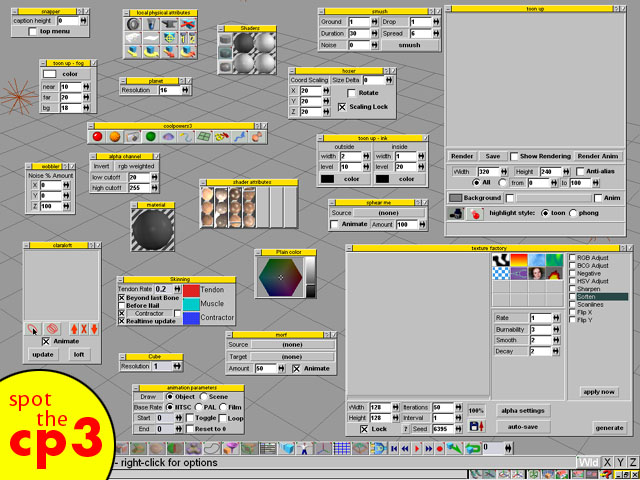This screenshot has height=480, width=640.
Task: Click the blue grid icon in bottom toolbar
Action: [x=341, y=449]
